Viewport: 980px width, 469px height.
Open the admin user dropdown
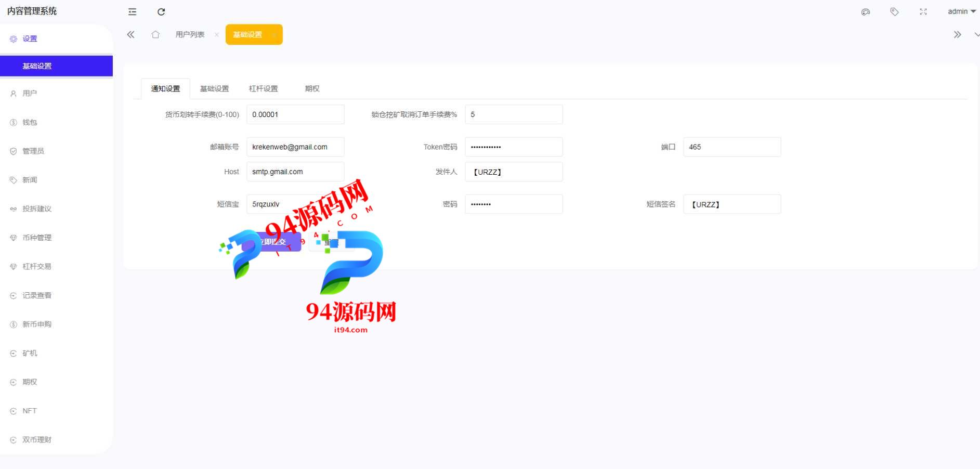click(961, 11)
